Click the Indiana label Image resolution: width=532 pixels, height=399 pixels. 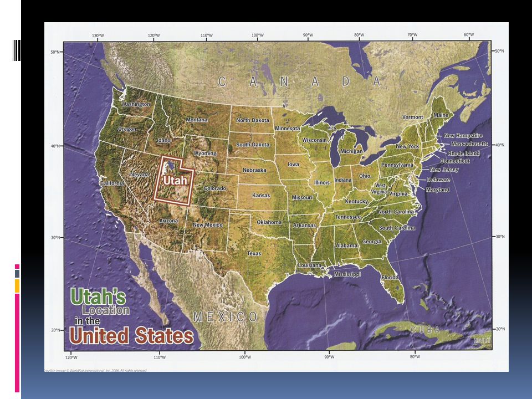click(343, 180)
